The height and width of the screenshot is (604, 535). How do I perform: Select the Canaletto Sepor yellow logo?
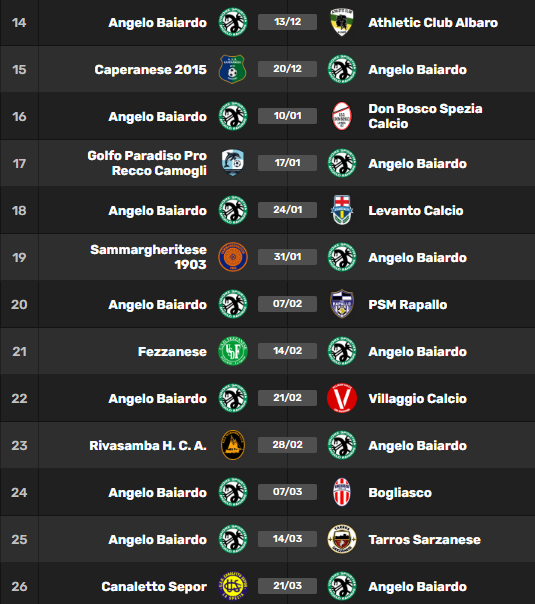(233, 586)
